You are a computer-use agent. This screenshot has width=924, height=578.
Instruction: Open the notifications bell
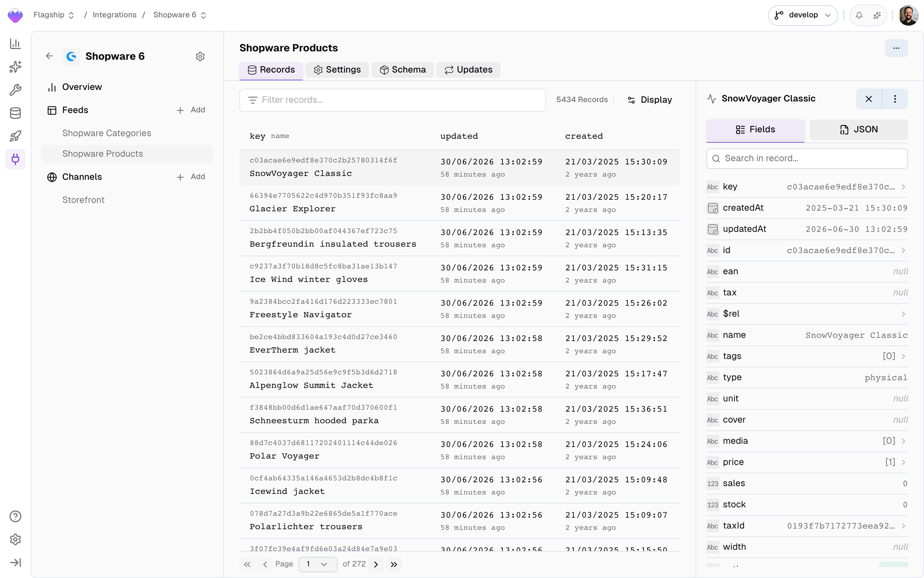(x=859, y=15)
